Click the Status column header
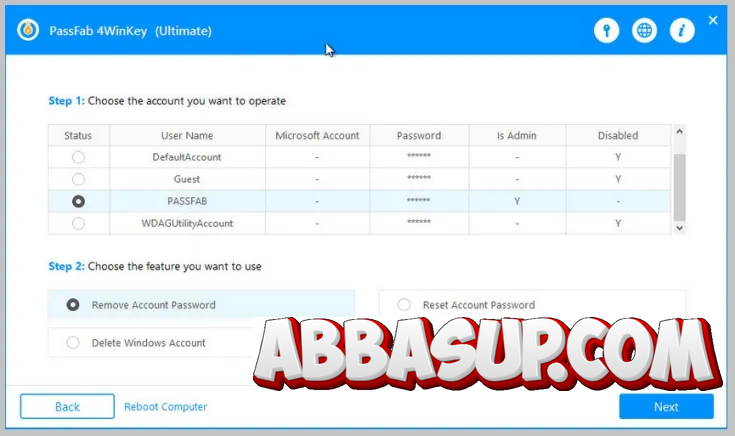 coord(78,135)
